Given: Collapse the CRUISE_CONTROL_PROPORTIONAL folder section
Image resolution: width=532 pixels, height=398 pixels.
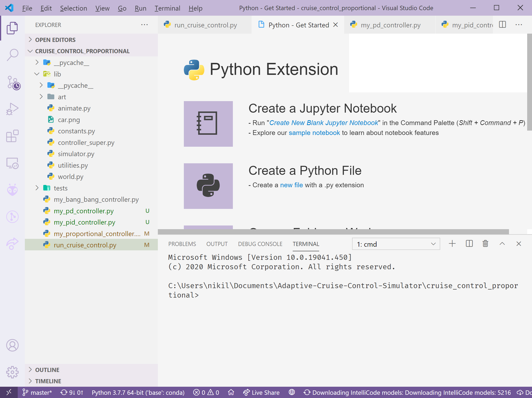Looking at the screenshot, I should coord(91,51).
